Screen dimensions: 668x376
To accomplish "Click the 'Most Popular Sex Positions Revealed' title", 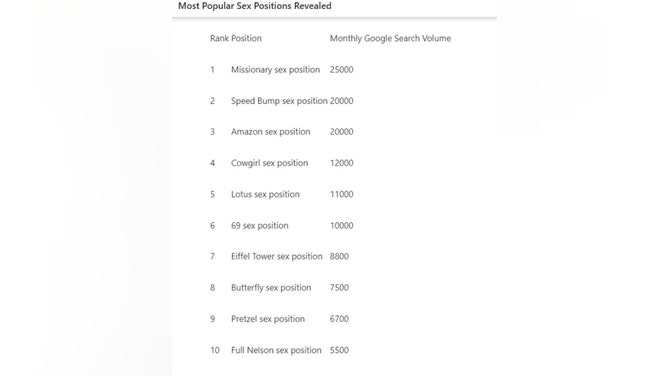I will pos(255,6).
